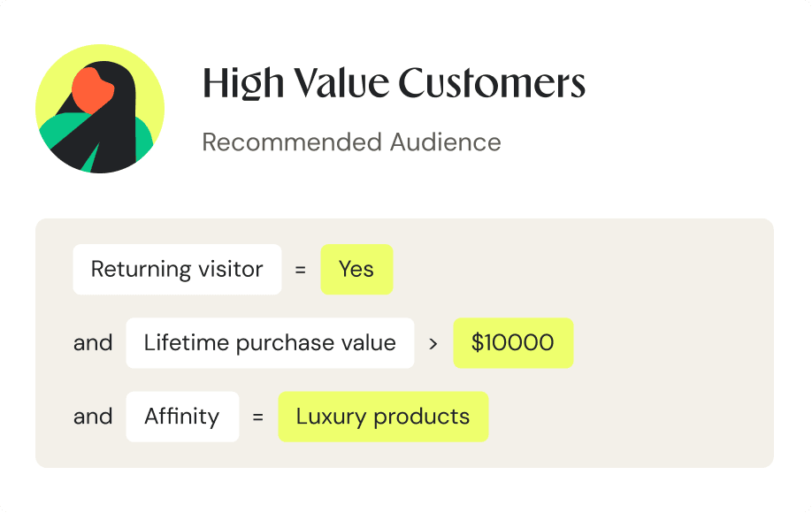Open the Affinity attribute field
The height and width of the screenshot is (513, 812).
pyautogui.click(x=182, y=417)
